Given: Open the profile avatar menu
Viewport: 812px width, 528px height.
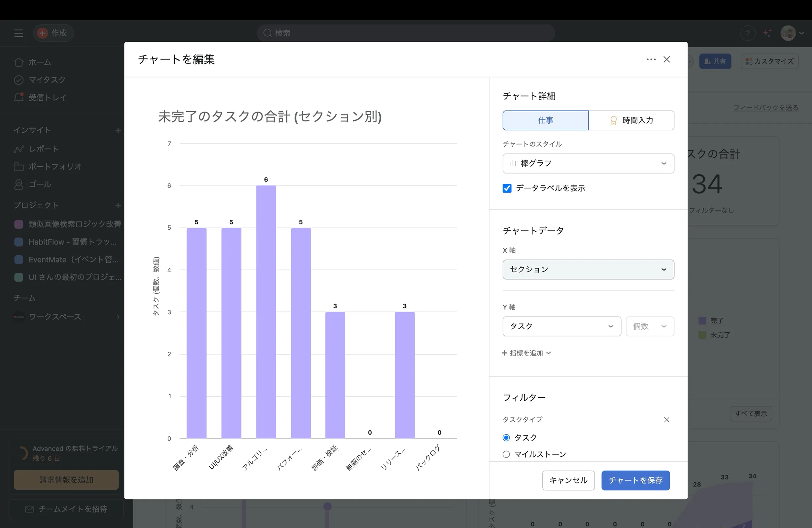Looking at the screenshot, I should pyautogui.click(x=788, y=33).
